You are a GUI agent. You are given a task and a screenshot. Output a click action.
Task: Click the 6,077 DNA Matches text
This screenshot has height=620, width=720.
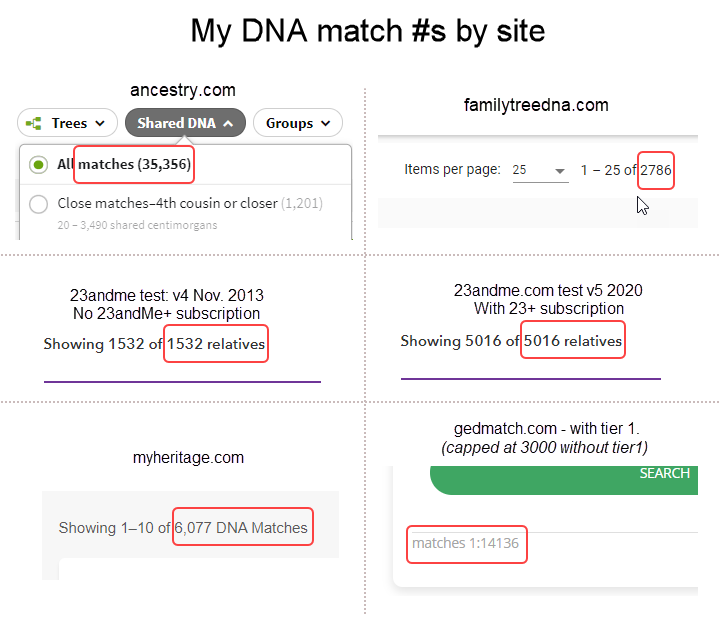tap(241, 528)
